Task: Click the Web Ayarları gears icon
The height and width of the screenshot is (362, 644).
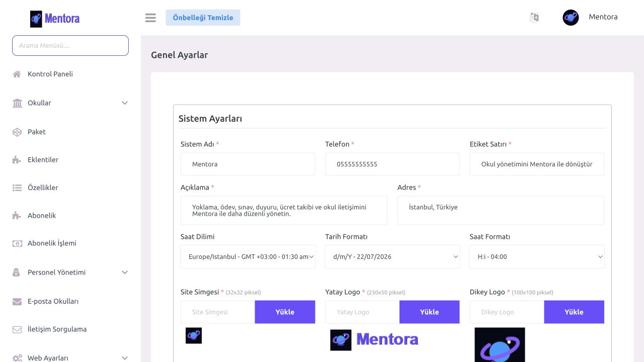Action: pyautogui.click(x=17, y=358)
